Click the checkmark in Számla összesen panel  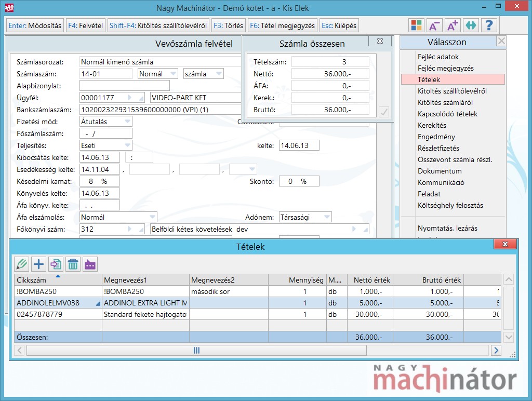pos(384,112)
